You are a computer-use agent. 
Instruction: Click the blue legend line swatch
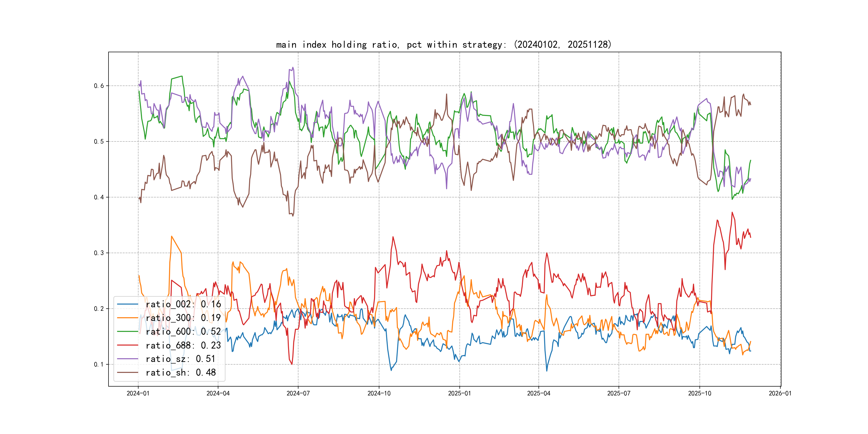[127, 304]
